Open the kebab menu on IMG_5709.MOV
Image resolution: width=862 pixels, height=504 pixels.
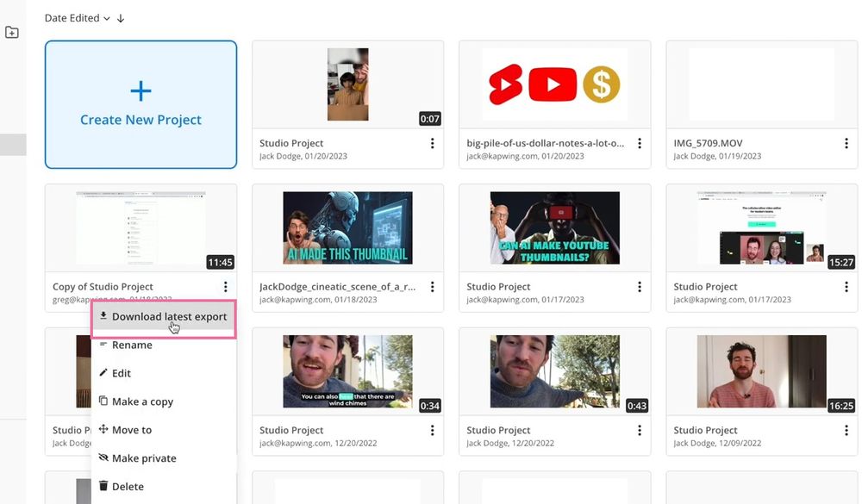tap(846, 143)
